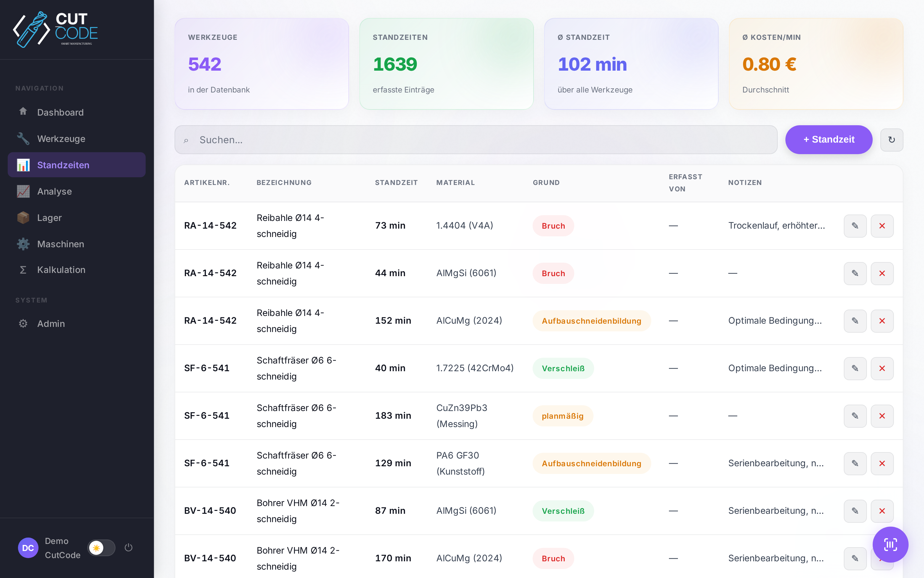The image size is (924, 578).
Task: Delete the RA-14-542 152 min entry
Action: click(x=882, y=320)
